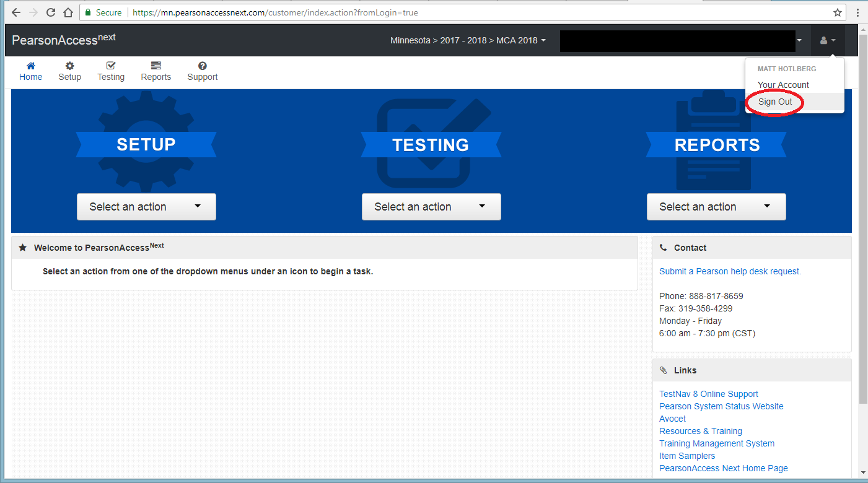The image size is (868, 483).
Task: Select Sign Out from user menu
Action: pos(775,102)
